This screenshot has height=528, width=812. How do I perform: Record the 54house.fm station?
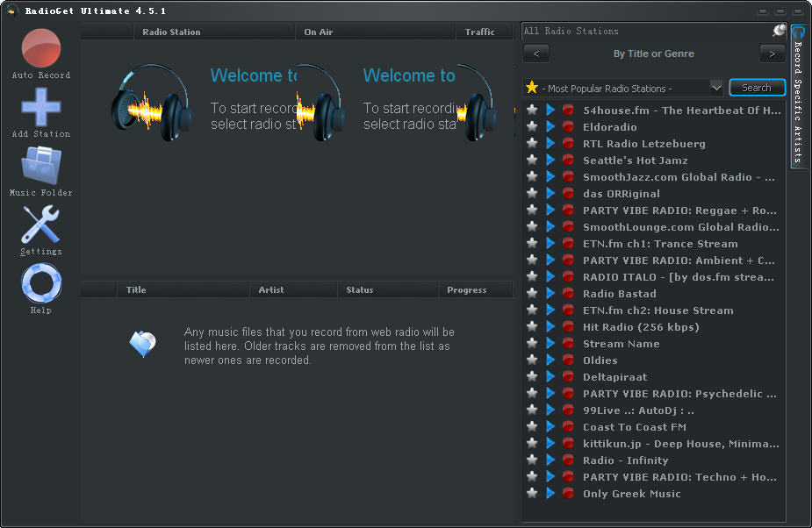[x=568, y=110]
